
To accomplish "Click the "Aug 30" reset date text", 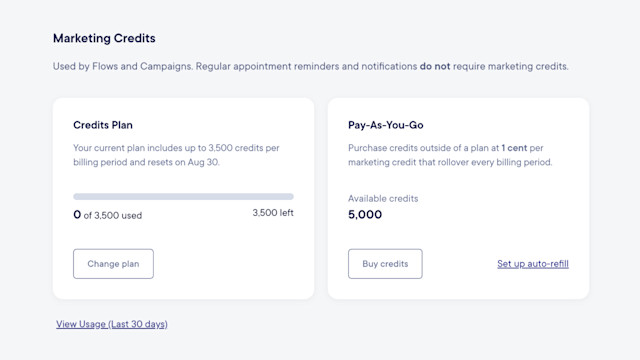I will [203, 162].
